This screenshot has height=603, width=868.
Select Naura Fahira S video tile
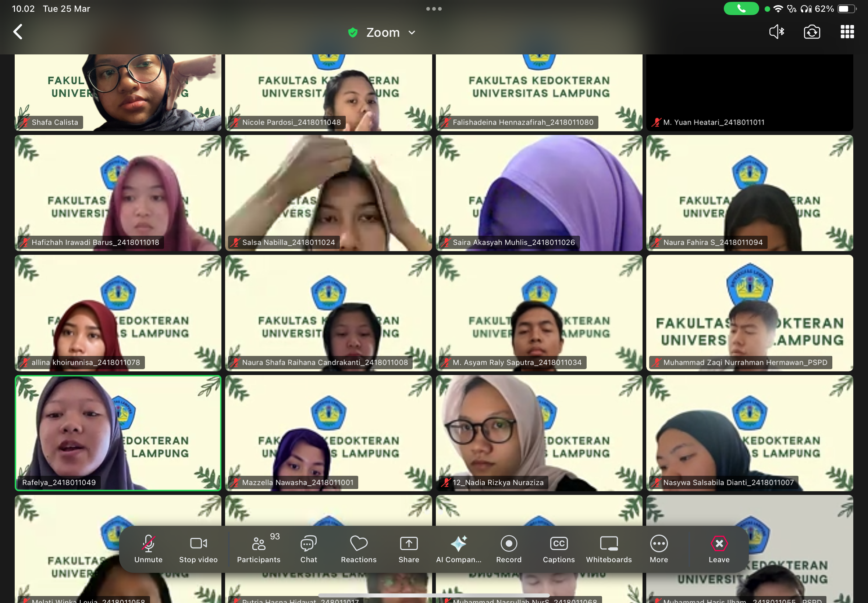749,193
